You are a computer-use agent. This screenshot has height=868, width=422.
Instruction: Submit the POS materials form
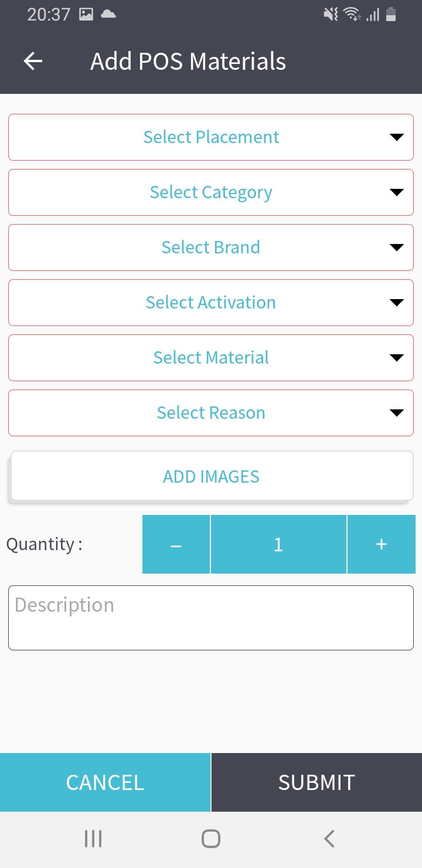coord(316,782)
